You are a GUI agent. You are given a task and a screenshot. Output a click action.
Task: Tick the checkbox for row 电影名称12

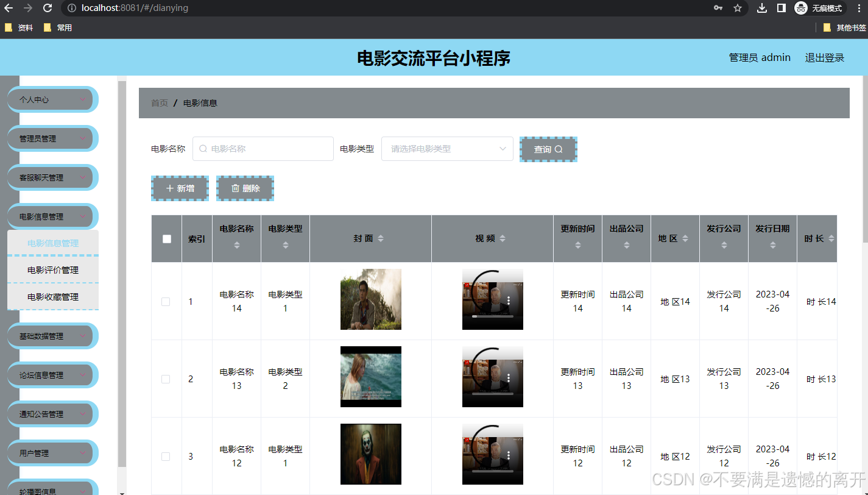tap(166, 457)
